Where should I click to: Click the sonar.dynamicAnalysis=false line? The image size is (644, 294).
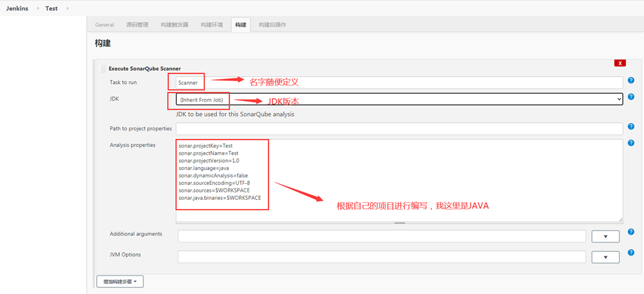coord(213,175)
